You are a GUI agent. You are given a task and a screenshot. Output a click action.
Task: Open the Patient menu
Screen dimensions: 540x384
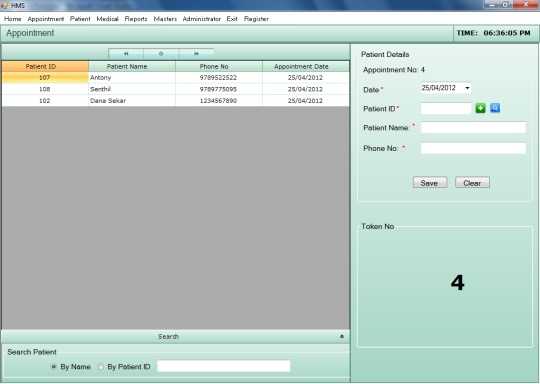pyautogui.click(x=80, y=19)
